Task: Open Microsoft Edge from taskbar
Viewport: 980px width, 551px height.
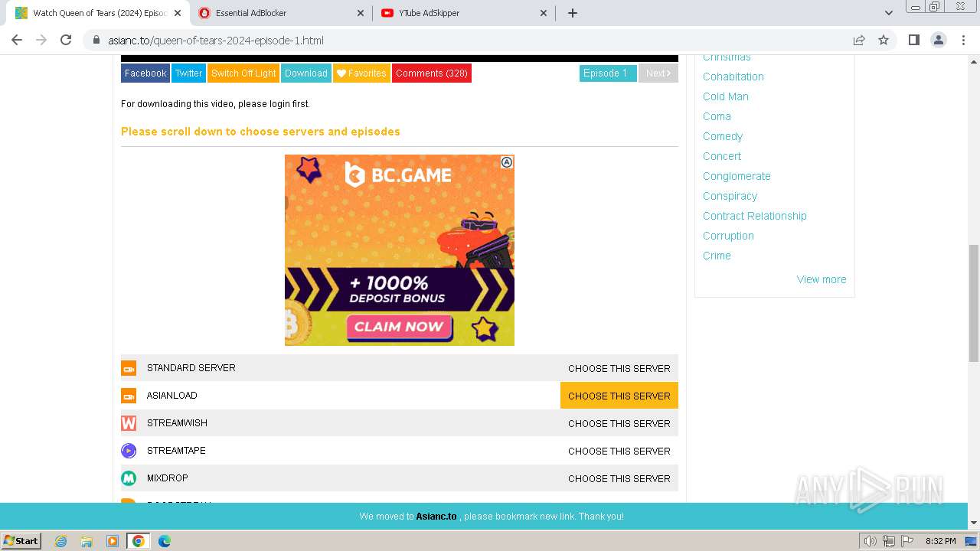Action: coord(165,541)
